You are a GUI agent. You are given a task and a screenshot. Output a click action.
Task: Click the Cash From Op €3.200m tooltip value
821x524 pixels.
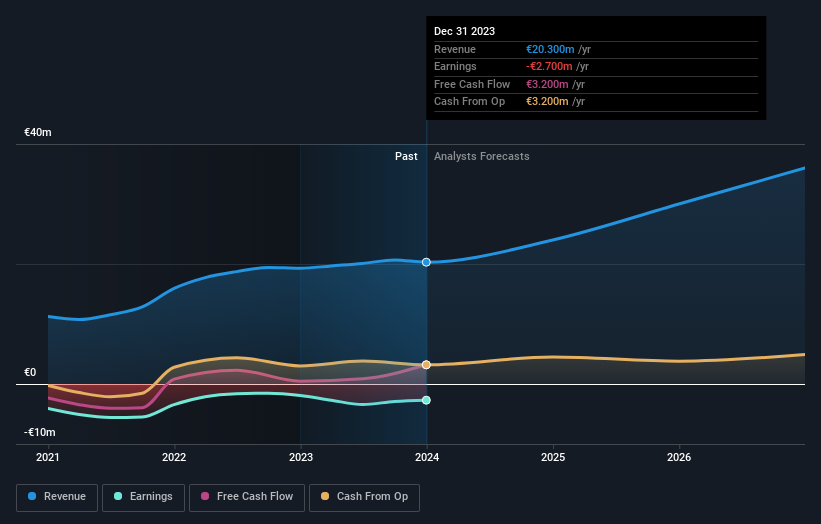coord(547,102)
